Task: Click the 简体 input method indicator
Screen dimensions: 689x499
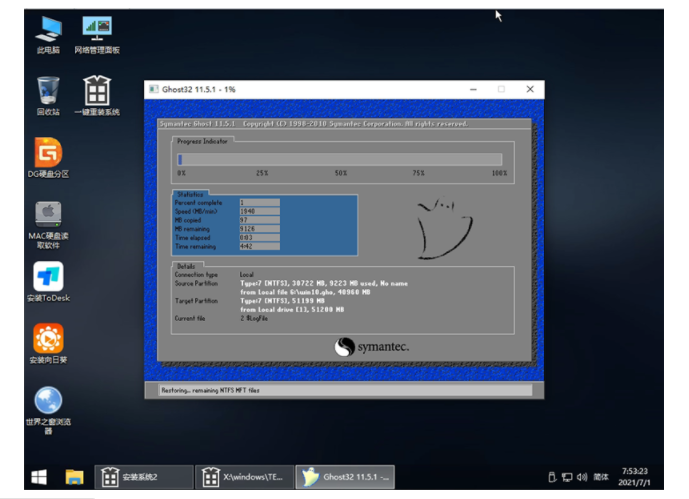Action: [601, 477]
